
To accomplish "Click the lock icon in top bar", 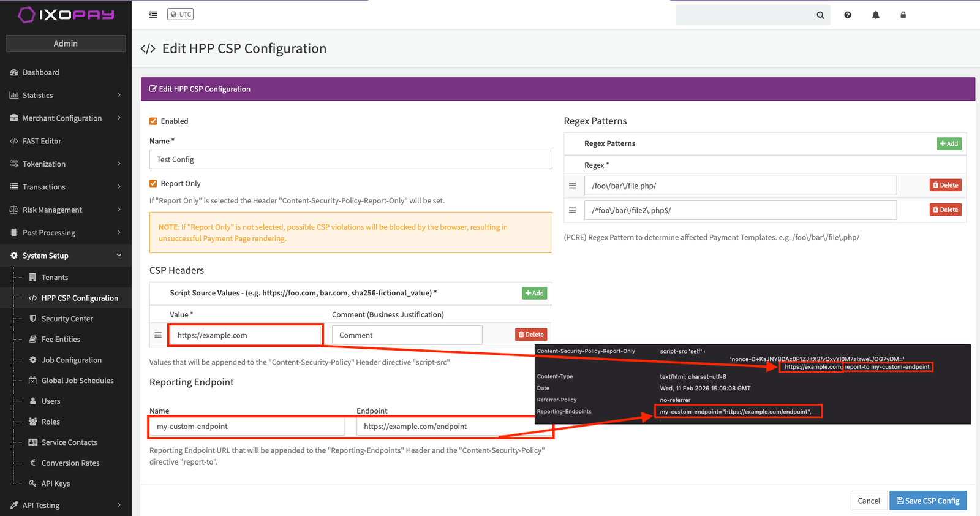I will pos(903,15).
